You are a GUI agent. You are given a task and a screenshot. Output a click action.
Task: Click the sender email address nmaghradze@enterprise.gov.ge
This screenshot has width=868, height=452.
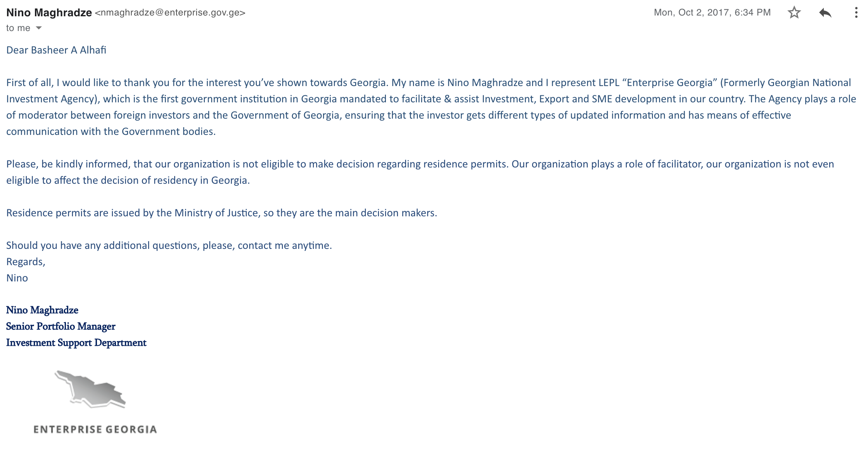tap(170, 13)
